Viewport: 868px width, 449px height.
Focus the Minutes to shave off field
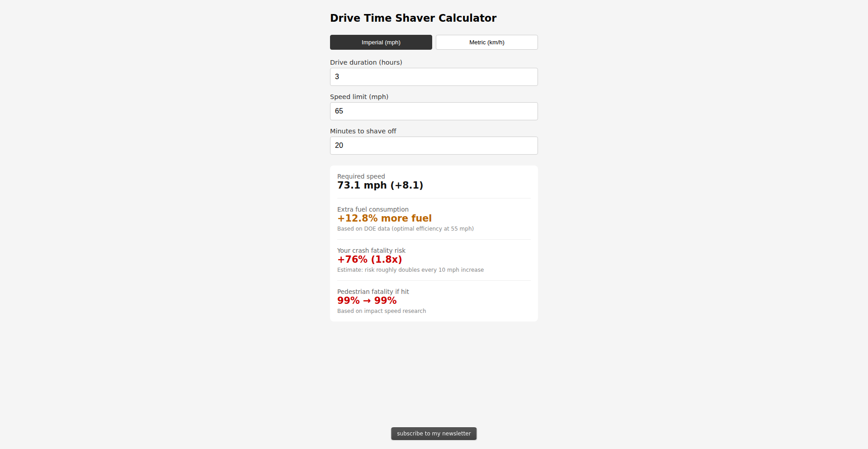pos(434,146)
